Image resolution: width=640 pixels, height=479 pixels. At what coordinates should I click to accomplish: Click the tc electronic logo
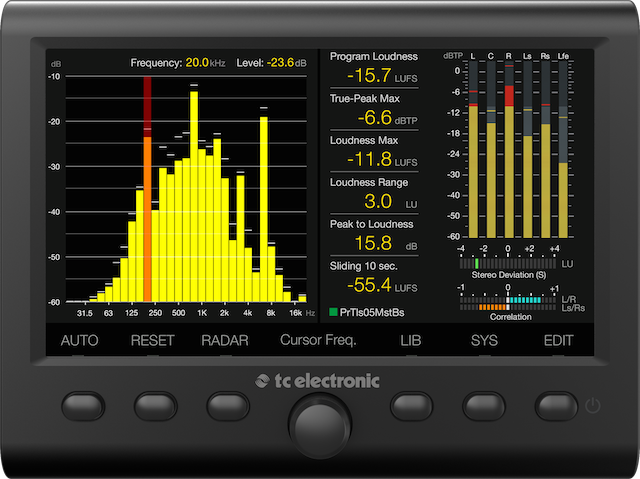point(319,380)
